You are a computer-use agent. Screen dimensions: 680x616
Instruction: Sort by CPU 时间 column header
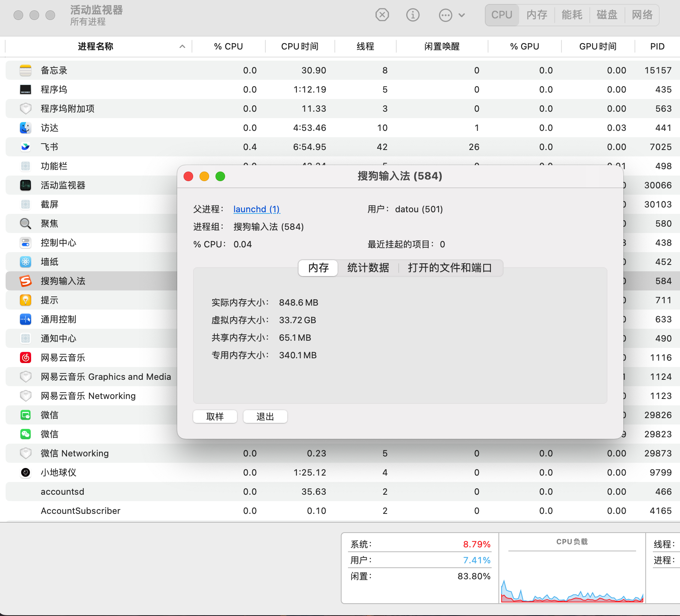(300, 46)
